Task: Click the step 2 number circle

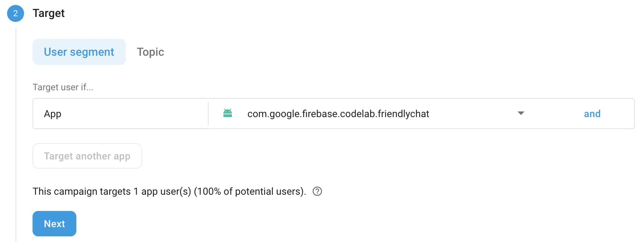Action: 16,13
